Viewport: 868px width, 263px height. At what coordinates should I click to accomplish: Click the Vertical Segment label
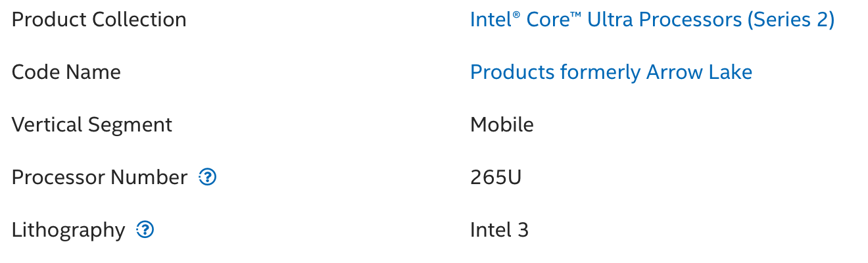click(92, 124)
